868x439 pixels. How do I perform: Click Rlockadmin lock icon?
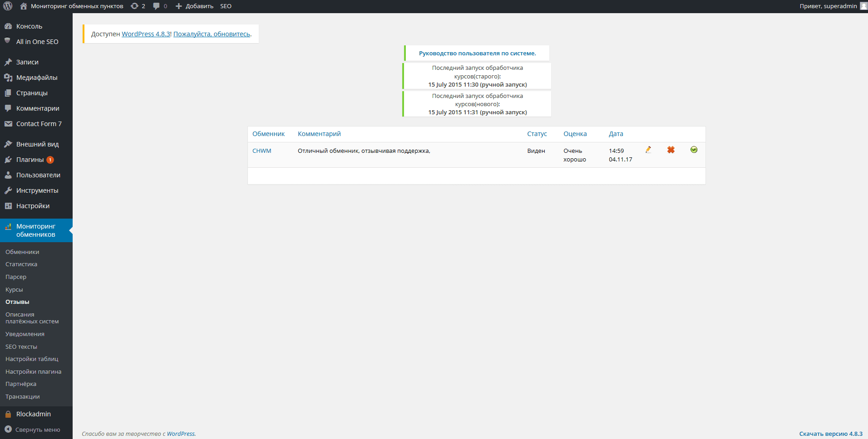pos(8,414)
